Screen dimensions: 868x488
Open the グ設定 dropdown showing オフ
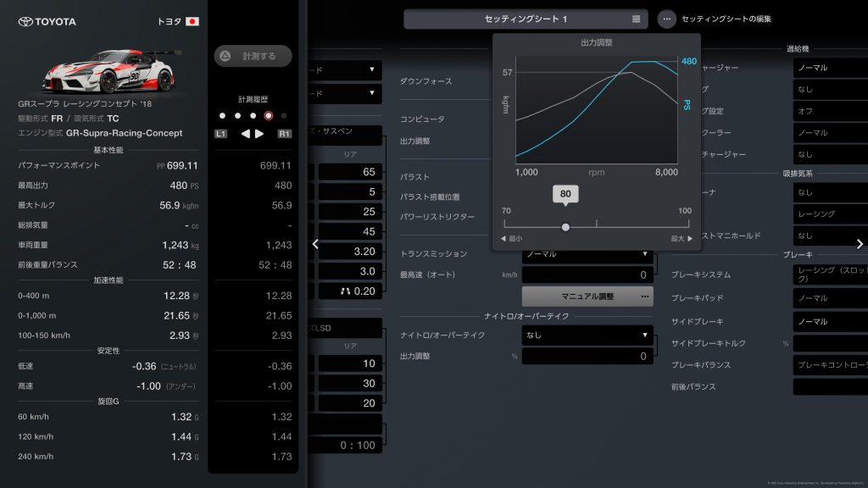(x=831, y=111)
